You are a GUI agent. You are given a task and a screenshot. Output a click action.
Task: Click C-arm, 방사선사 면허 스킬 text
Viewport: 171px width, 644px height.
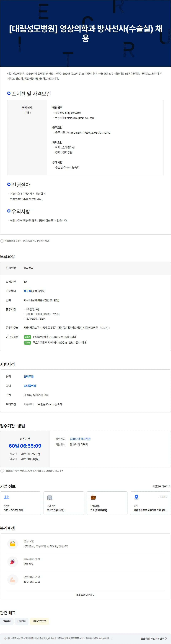tap(36, 395)
